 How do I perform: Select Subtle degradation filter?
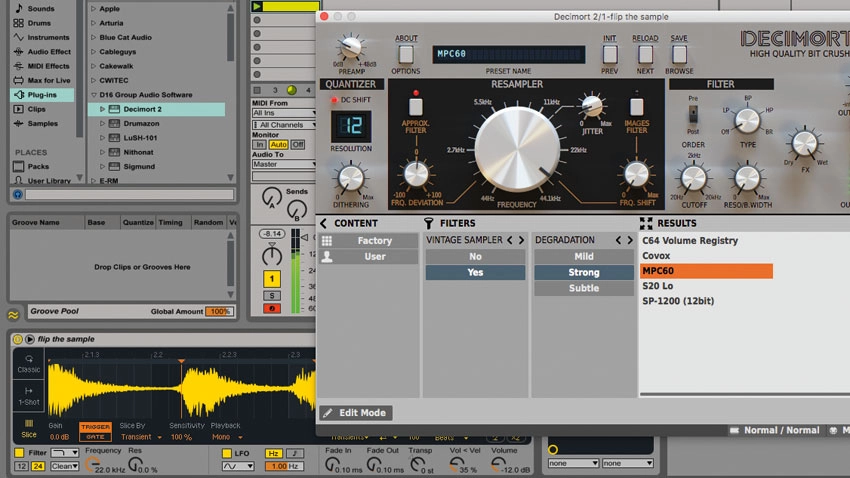click(x=584, y=288)
